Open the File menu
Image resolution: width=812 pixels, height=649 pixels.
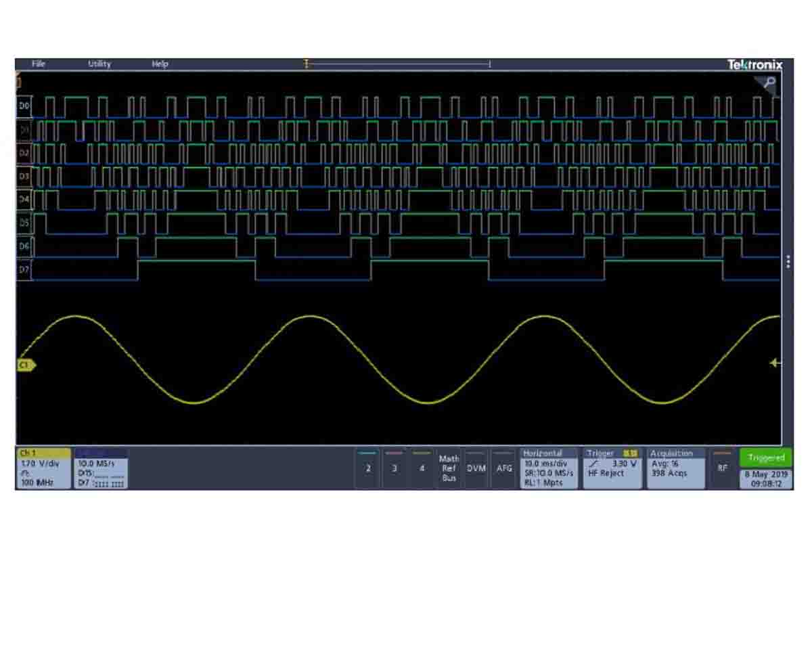[39, 64]
